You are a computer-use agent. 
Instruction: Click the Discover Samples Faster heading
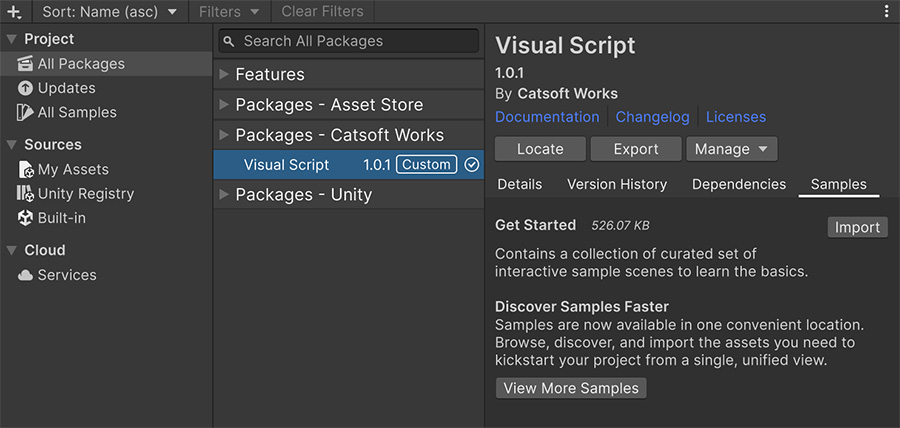(x=582, y=306)
